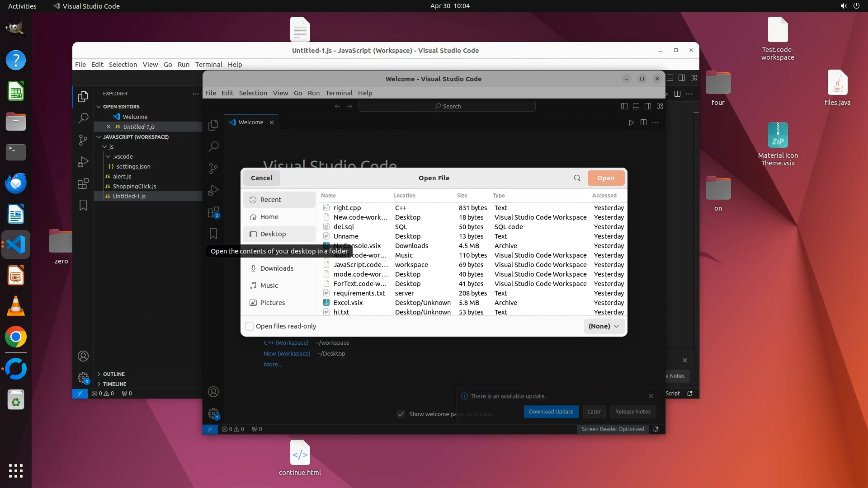868x488 pixels.
Task: Open the (None) file filter dropdown
Action: pyautogui.click(x=604, y=326)
